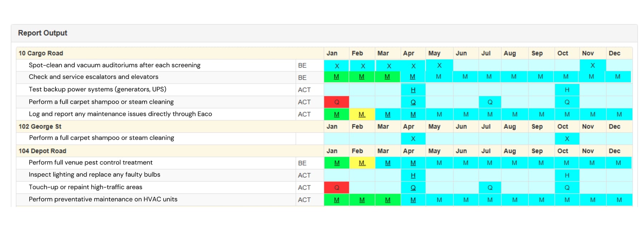The image size is (644, 231).
Task: Open April H link for backup power systems
Action: point(413,90)
